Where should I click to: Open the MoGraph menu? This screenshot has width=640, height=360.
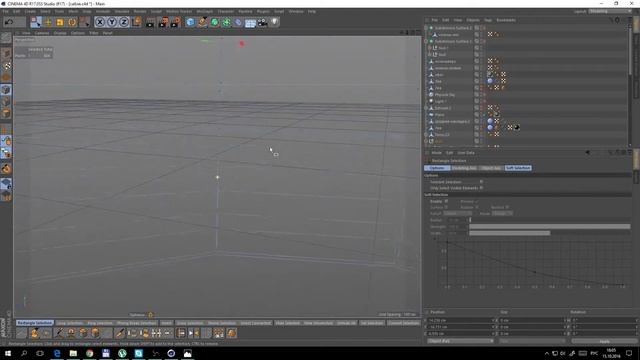(x=204, y=11)
